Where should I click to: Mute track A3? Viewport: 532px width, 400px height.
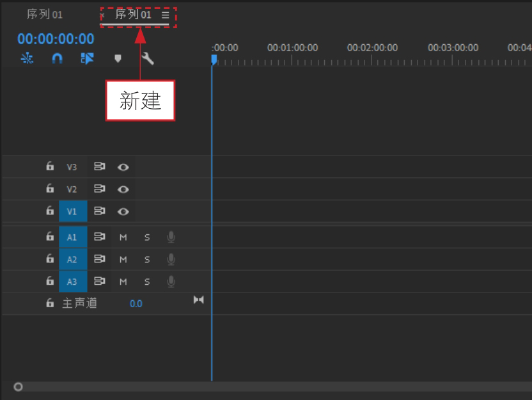(x=123, y=282)
